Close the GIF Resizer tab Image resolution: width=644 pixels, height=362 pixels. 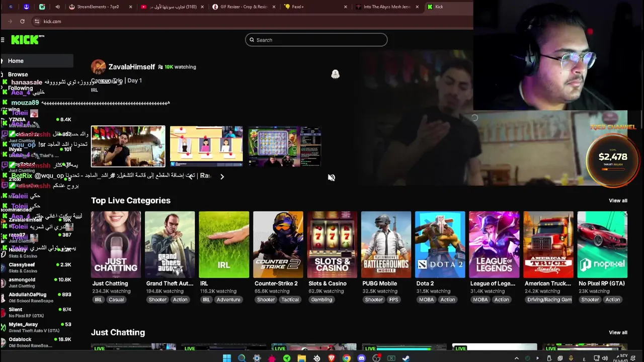click(x=274, y=7)
